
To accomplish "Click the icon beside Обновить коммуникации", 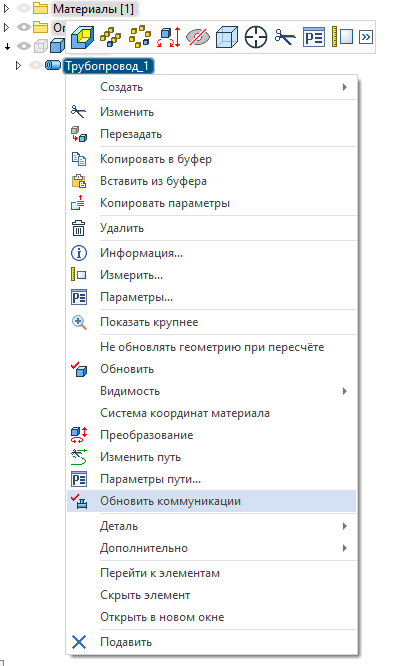I will click(79, 502).
